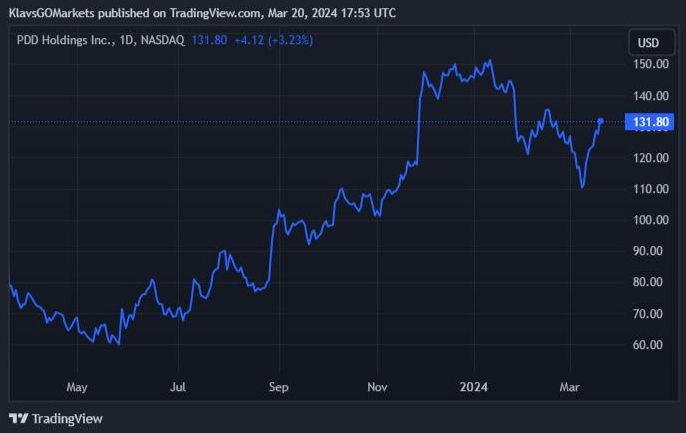Select the Nov label on the time axis
The width and height of the screenshot is (686, 433).
[x=377, y=385]
